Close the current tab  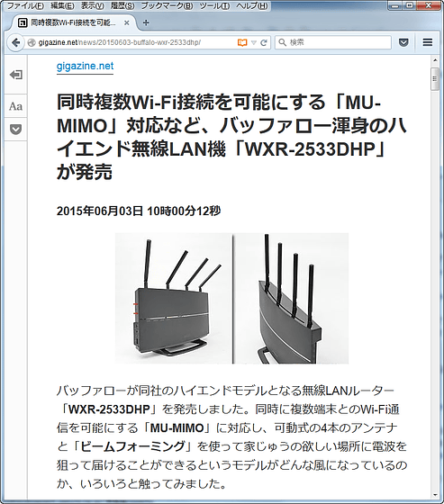point(127,22)
